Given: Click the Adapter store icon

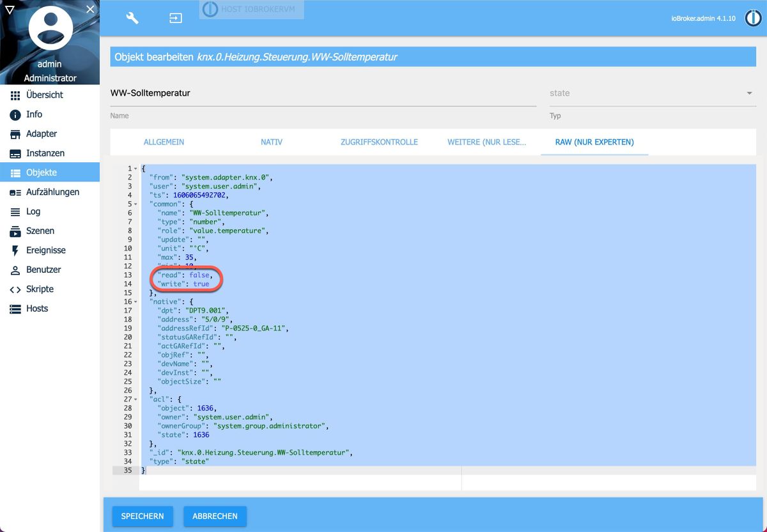Looking at the screenshot, I should pos(15,134).
